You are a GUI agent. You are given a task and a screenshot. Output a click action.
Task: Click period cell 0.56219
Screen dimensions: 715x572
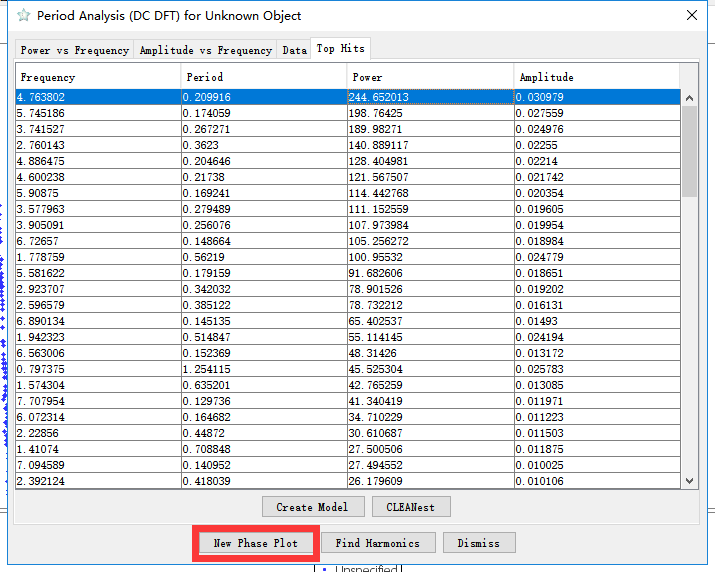coord(264,257)
